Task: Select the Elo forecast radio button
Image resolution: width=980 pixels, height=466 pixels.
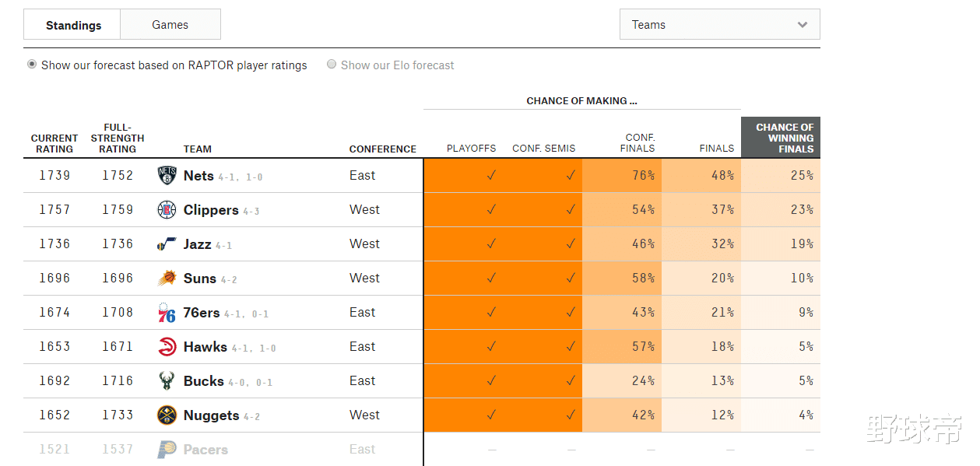Action: point(332,65)
